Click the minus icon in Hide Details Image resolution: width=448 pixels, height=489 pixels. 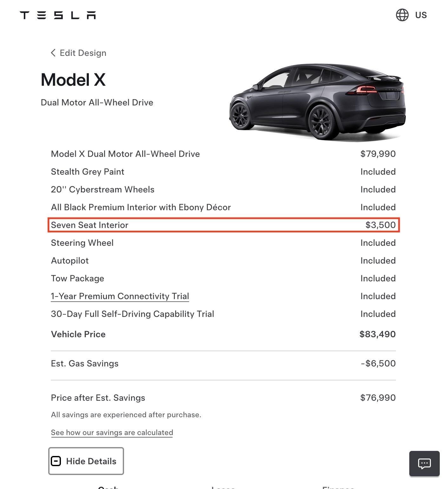[x=56, y=461]
